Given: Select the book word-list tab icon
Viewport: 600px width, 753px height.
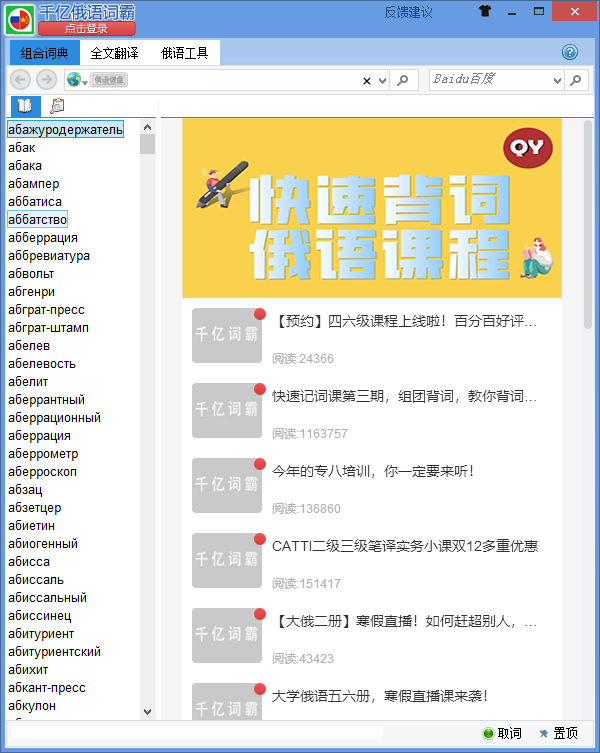Looking at the screenshot, I should 25,106.
